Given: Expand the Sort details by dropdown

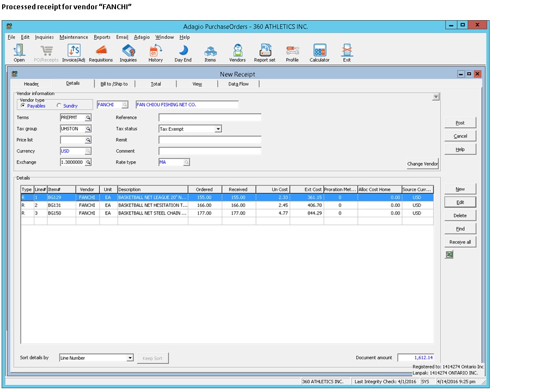Looking at the screenshot, I should [130, 358].
